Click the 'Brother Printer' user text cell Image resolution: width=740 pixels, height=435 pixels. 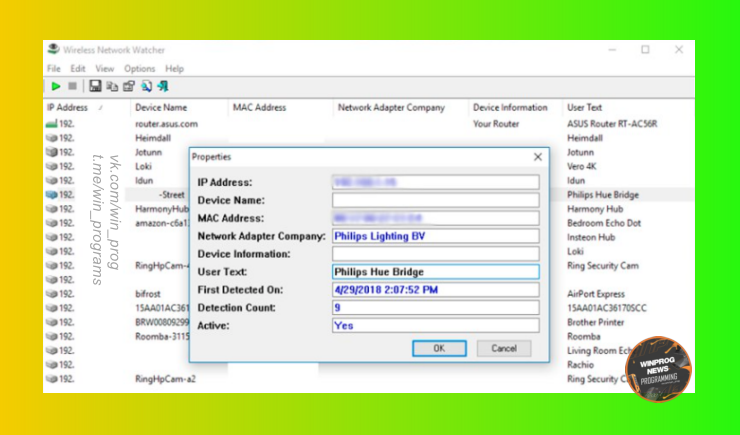tap(596, 322)
